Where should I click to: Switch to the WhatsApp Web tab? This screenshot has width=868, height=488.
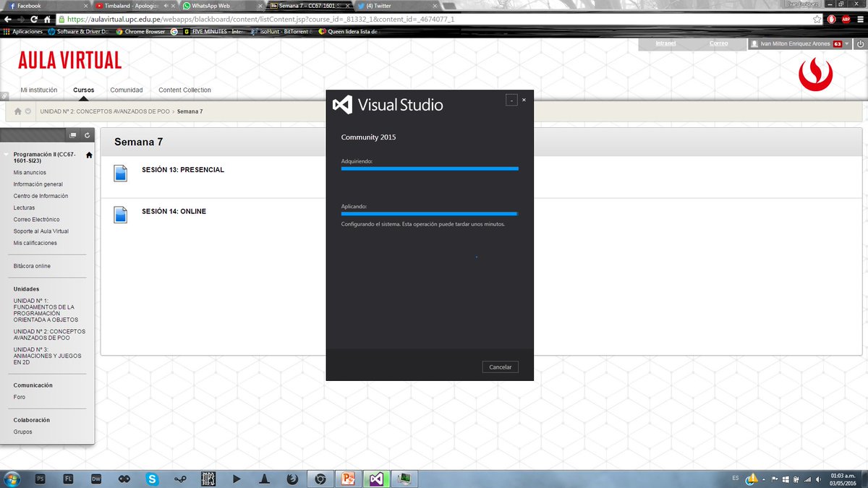coord(221,6)
